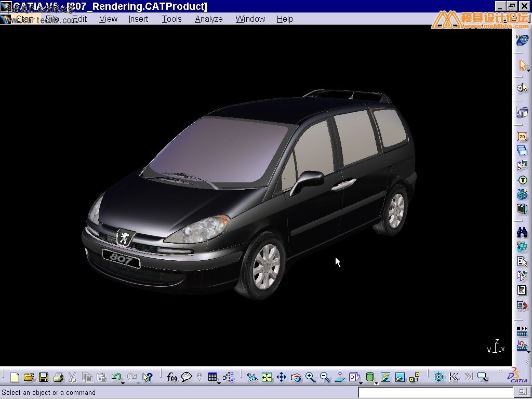Click the list with red arrow icon

pyautogui.click(x=522, y=305)
